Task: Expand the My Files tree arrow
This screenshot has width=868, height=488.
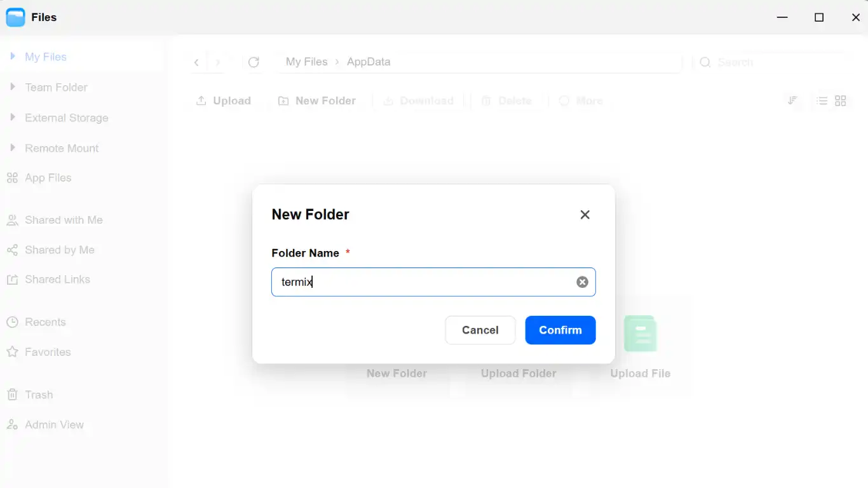Action: (12, 57)
